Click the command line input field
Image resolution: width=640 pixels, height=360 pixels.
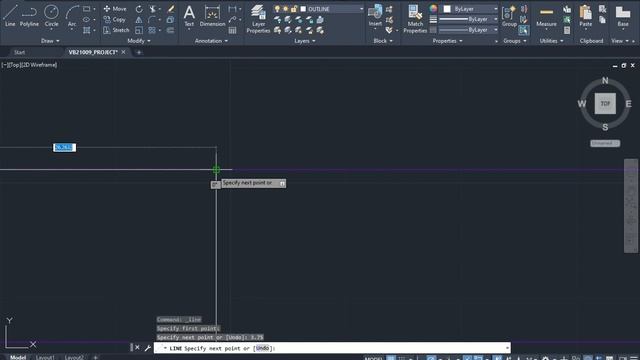click(332, 348)
